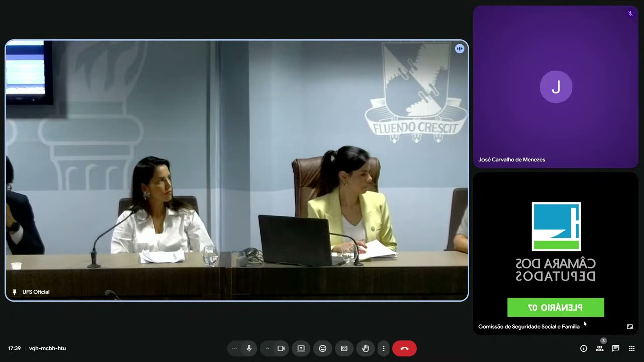Click the picture-in-picture icon on Comissão tile
Screen dimensions: 644x362
tap(629, 327)
